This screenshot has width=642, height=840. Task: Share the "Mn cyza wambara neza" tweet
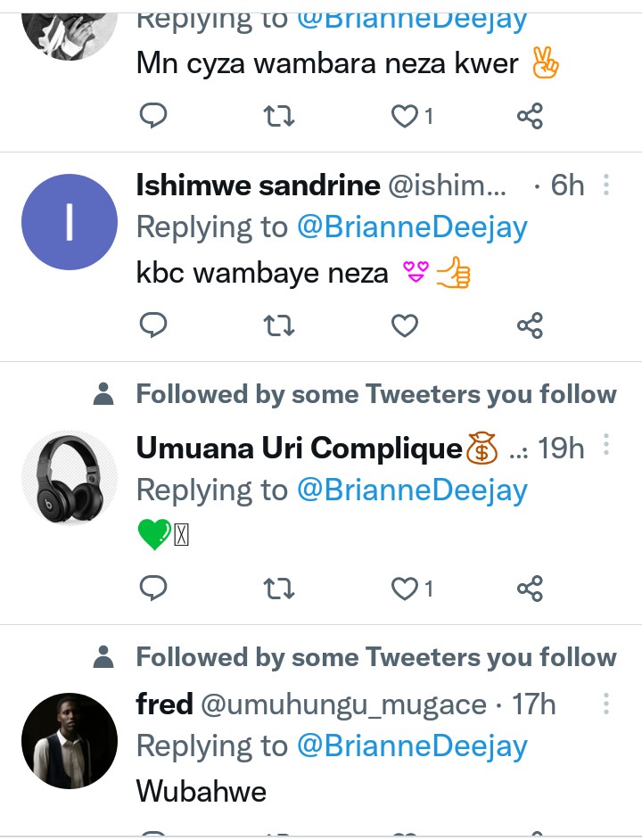tap(530, 116)
